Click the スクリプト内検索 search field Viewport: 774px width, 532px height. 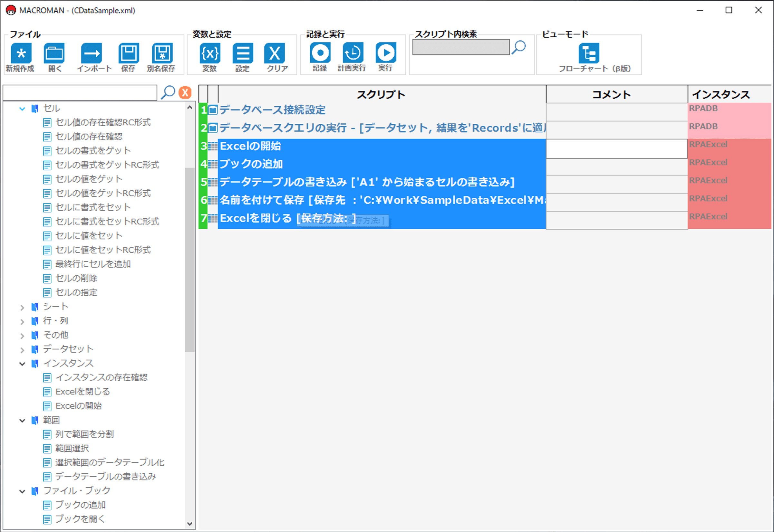click(460, 47)
